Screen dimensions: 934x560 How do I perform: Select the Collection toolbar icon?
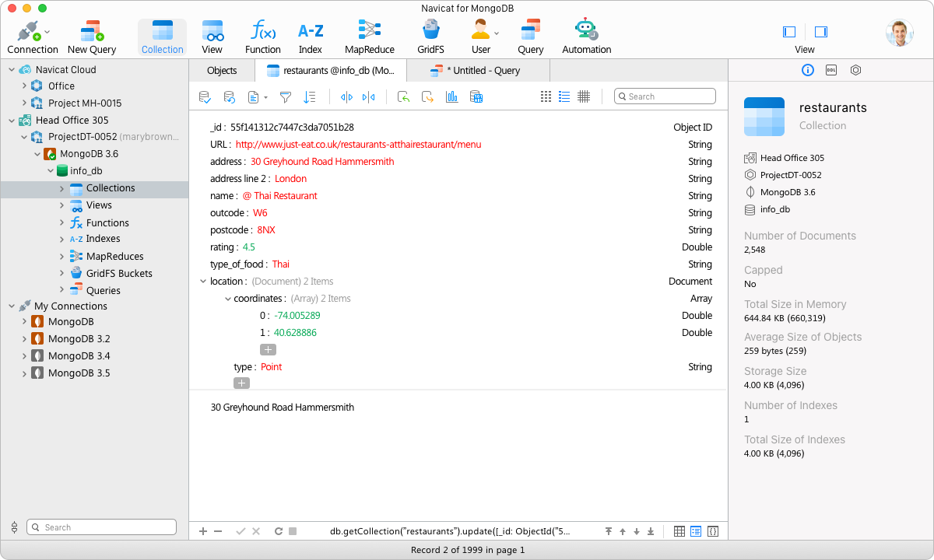[x=163, y=37]
